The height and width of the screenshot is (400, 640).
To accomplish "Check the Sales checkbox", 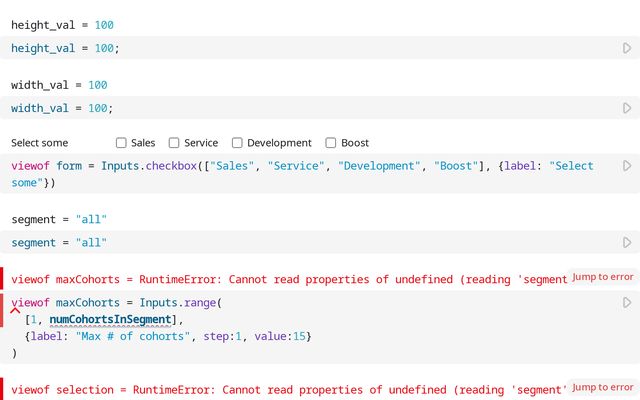I will point(122,143).
